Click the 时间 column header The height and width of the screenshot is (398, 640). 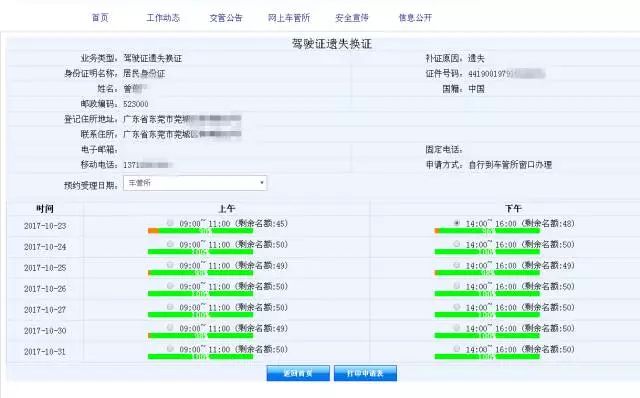coord(45,209)
